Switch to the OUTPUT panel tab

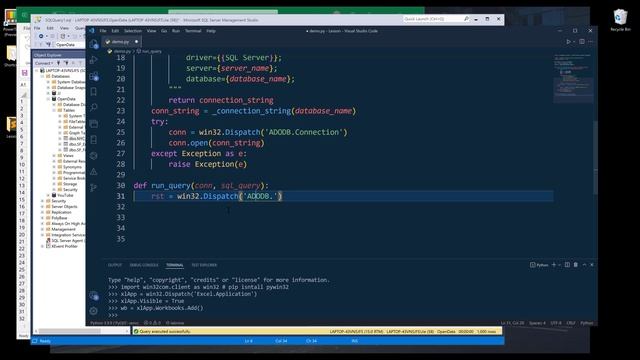pyautogui.click(x=115, y=265)
